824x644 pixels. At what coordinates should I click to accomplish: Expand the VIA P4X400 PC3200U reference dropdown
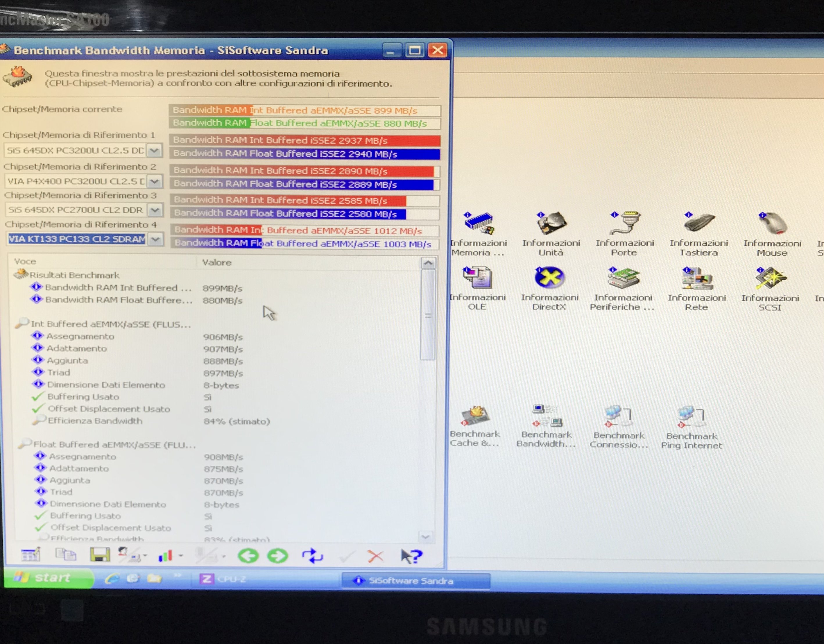(155, 182)
